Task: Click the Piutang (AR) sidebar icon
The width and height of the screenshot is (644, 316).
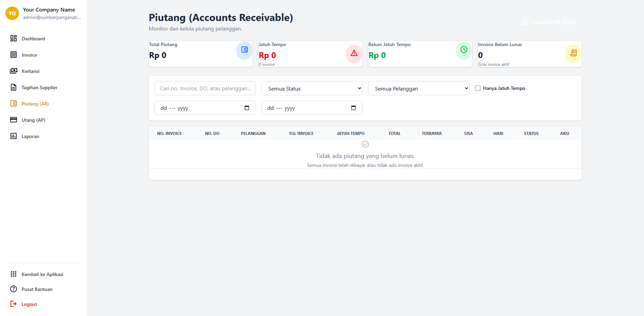Action: (13, 103)
